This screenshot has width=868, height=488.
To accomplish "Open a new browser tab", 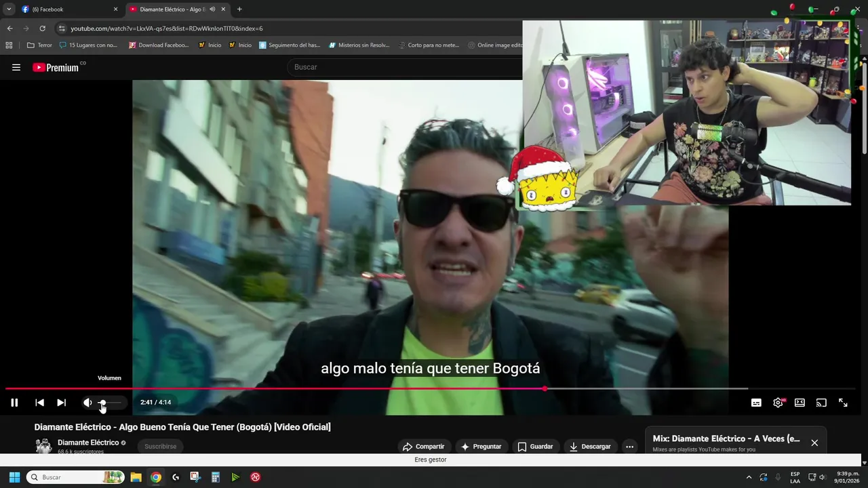I will point(239,9).
